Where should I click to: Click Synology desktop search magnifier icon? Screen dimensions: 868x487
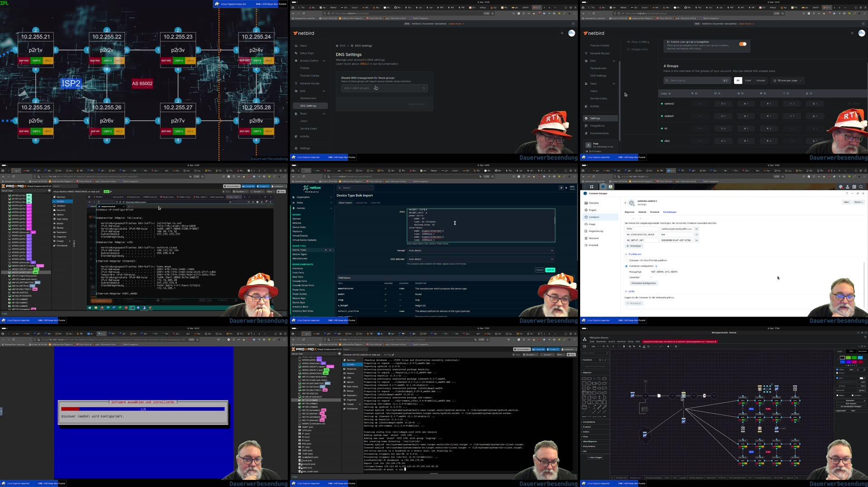point(861,187)
